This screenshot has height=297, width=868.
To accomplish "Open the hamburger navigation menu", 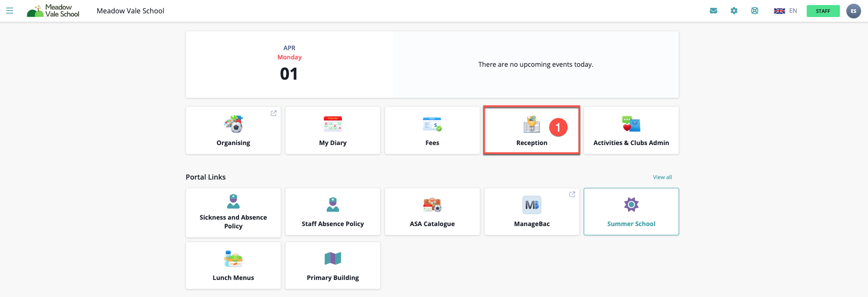I will click(9, 11).
